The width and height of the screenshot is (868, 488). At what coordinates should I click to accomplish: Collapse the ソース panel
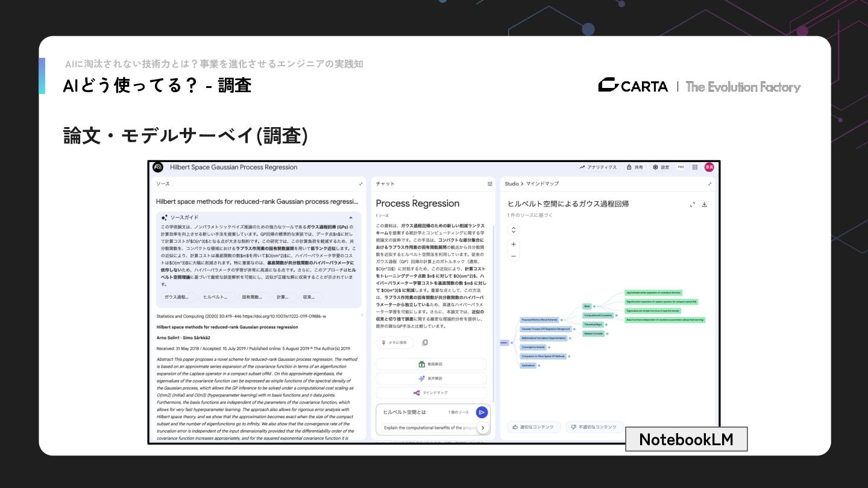tap(361, 184)
